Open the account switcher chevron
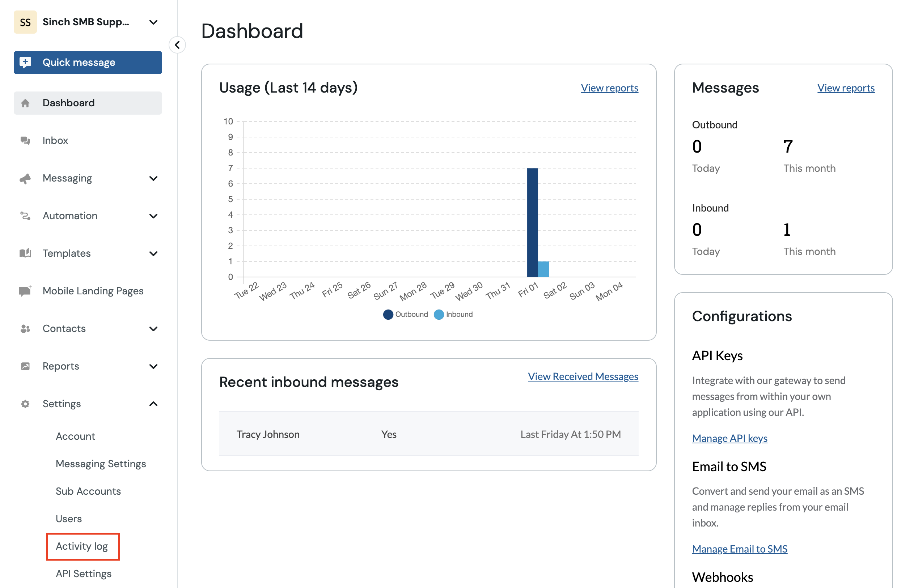 pos(153,22)
